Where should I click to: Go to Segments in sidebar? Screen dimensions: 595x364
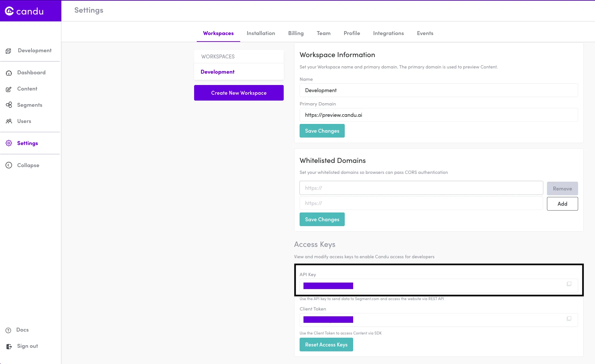[30, 105]
